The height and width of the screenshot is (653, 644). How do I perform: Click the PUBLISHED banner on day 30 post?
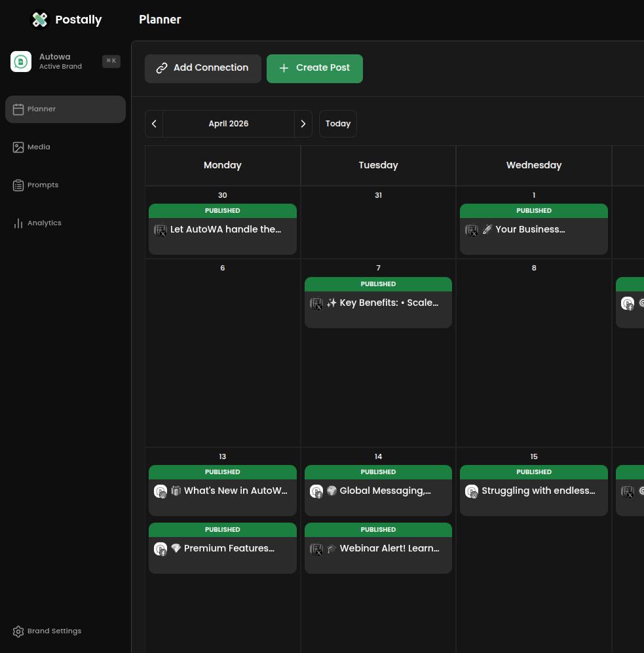[223, 211]
